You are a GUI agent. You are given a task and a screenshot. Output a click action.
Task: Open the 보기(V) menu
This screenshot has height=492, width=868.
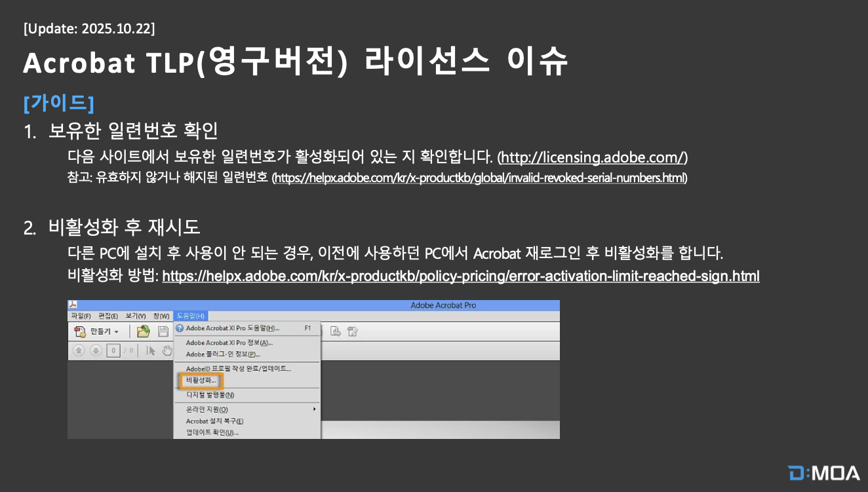coord(134,316)
